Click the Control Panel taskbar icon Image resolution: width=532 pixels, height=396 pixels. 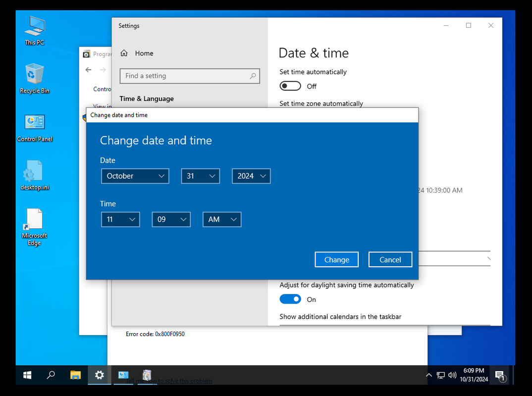(123, 375)
